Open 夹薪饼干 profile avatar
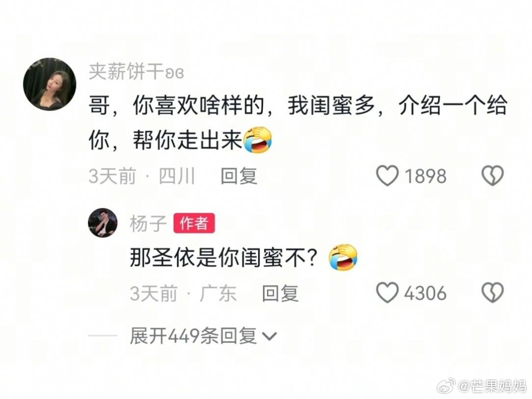The image size is (532, 399). pos(50,84)
